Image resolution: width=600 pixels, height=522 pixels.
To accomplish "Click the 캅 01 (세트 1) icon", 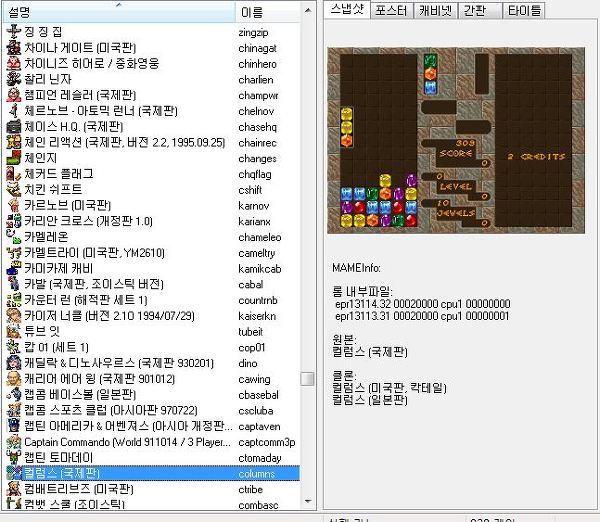I will (14, 347).
